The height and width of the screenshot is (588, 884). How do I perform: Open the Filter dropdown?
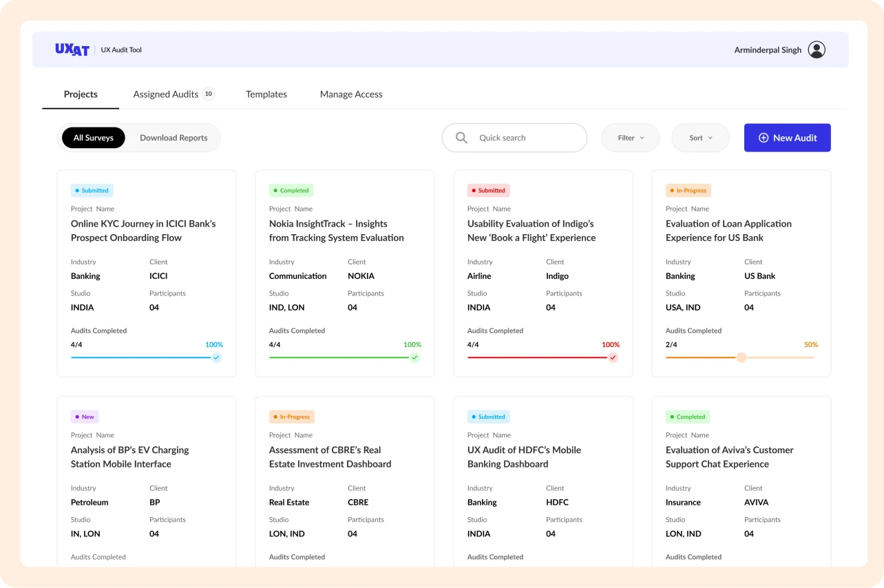pyautogui.click(x=631, y=138)
